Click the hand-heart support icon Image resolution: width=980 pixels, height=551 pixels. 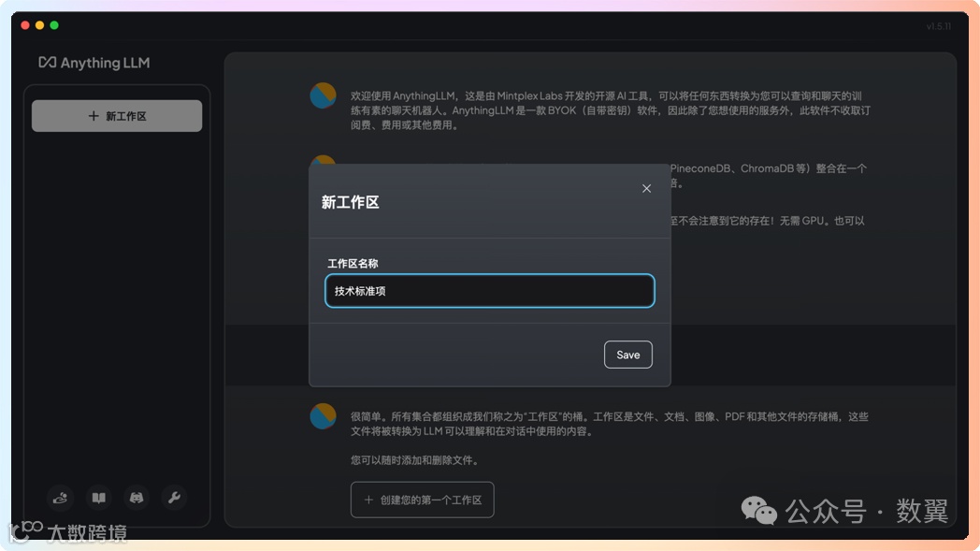coord(61,498)
